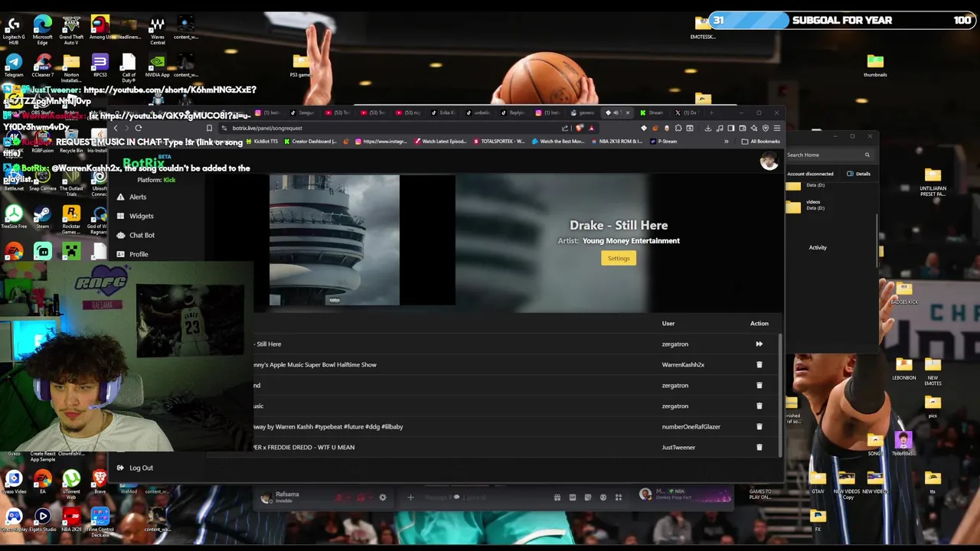Image resolution: width=980 pixels, height=551 pixels.
Task: Open CCleaner 7 desktop shortcut
Action: pos(43,66)
